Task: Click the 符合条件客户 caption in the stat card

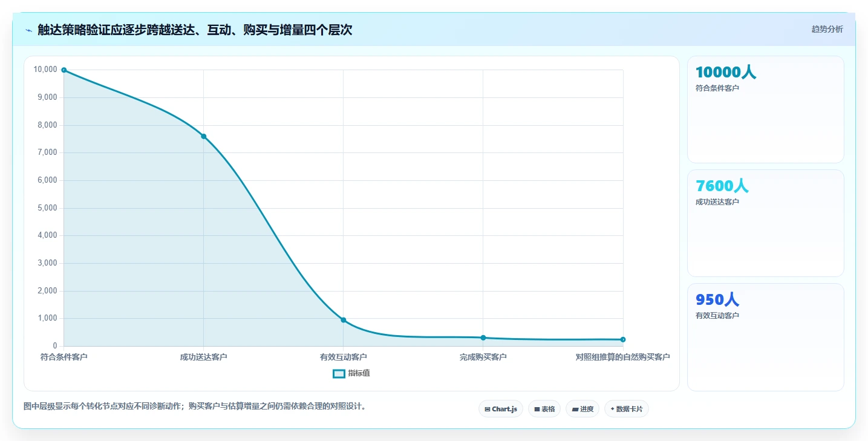Action: pyautogui.click(x=717, y=88)
